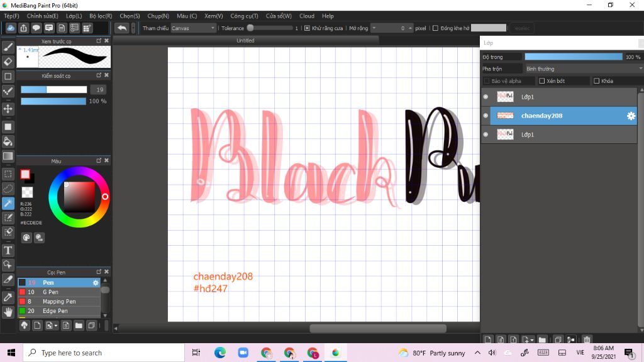The image size is (644, 362).
Task: Click the layer folder icon in the layers panel
Action: click(x=542, y=340)
